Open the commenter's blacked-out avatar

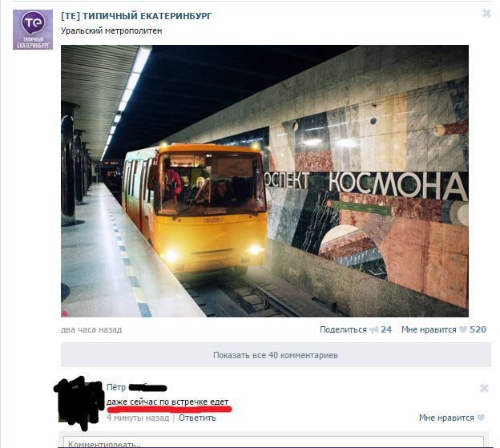click(80, 402)
